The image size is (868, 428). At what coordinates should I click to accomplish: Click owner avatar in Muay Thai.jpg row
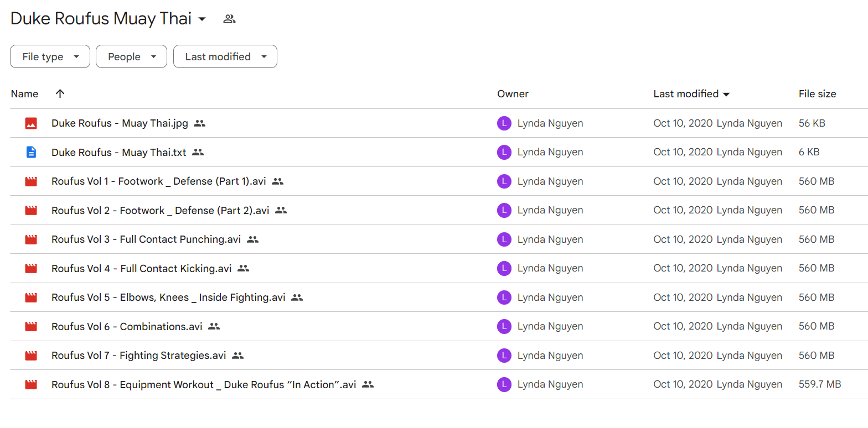click(x=504, y=123)
